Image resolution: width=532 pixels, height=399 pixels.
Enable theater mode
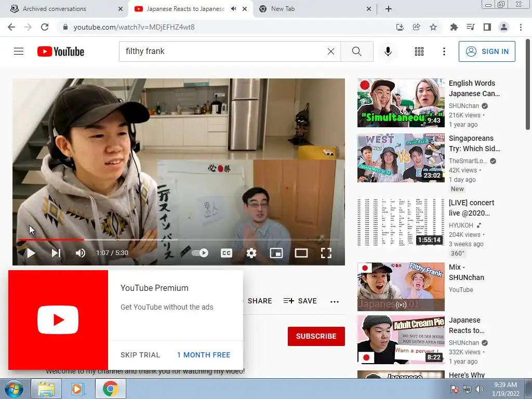[301, 253]
